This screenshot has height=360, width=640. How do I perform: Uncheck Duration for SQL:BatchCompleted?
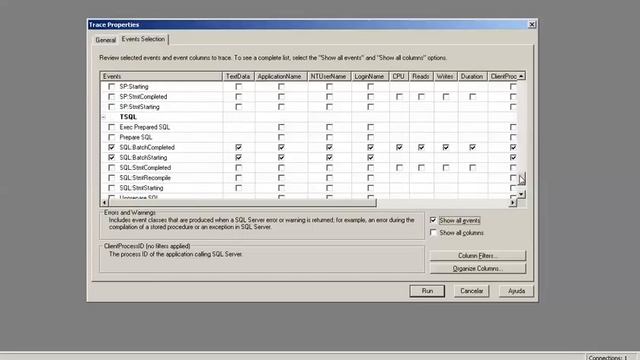point(472,147)
